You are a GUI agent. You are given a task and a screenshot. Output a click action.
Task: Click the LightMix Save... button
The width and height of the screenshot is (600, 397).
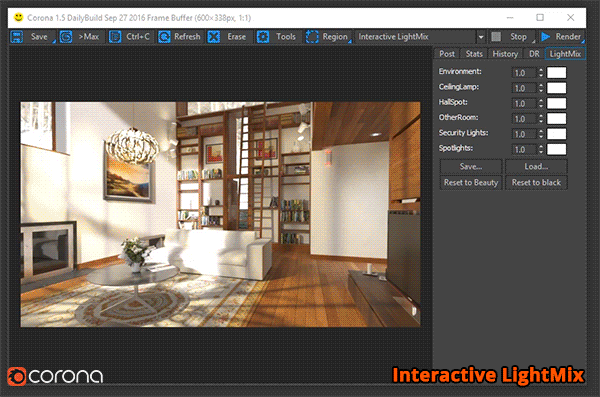[x=471, y=167]
